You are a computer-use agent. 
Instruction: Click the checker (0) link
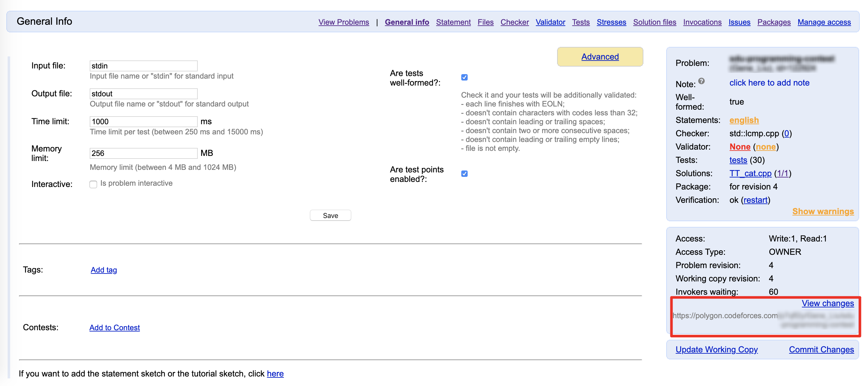786,133
